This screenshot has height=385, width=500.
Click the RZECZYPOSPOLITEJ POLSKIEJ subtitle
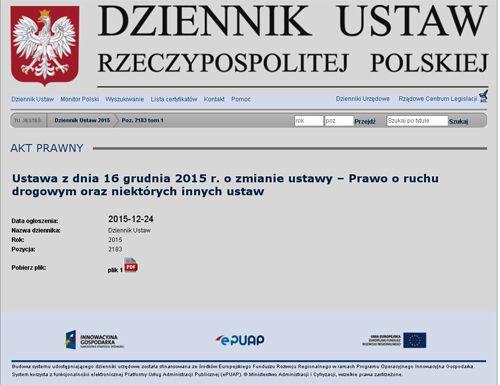(x=293, y=63)
